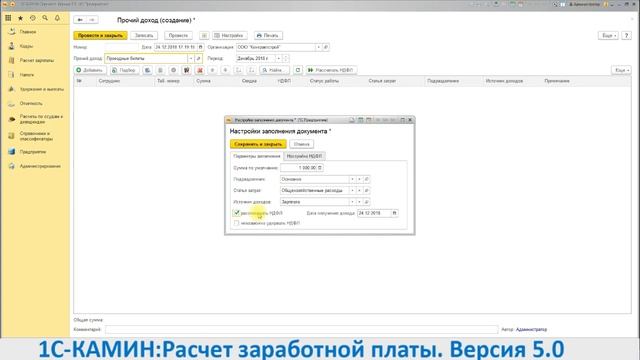Expand Организация dropdown
Viewport: 640px width, 360px height.
[319, 47]
